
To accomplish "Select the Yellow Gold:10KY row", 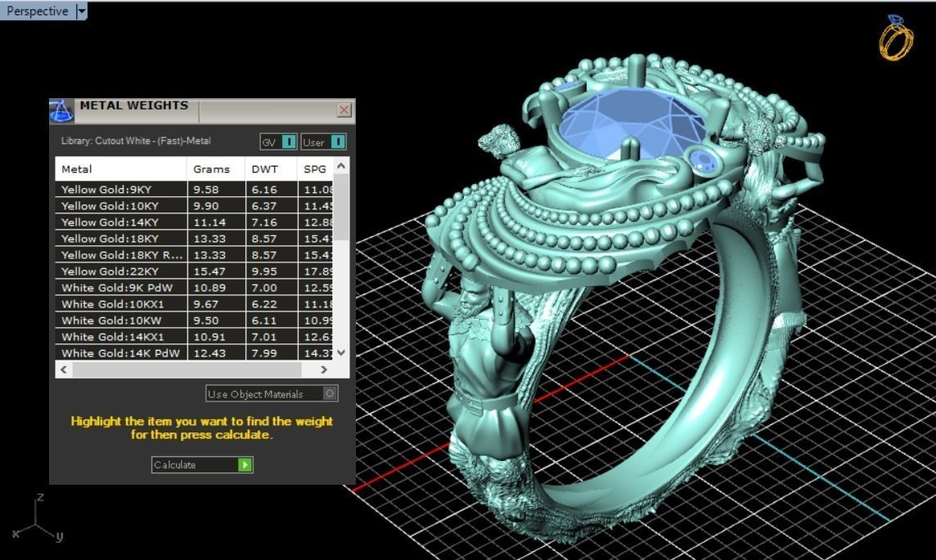I will click(194, 206).
